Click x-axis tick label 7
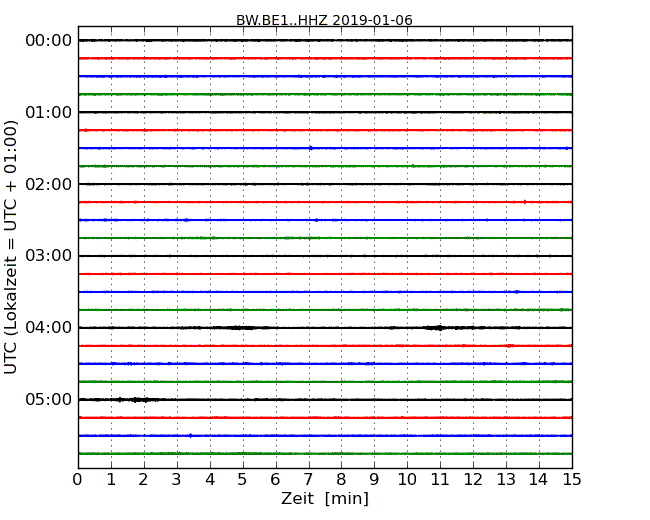The width and height of the screenshot is (650, 520). click(308, 480)
